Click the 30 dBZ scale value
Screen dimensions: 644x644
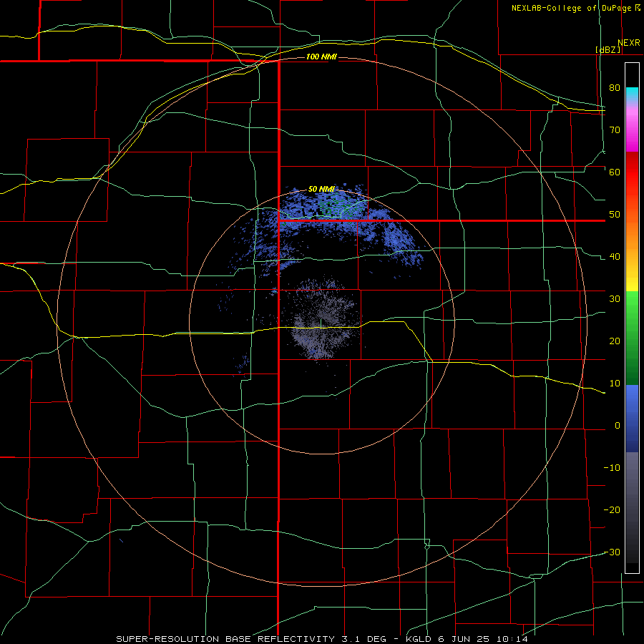point(615,299)
